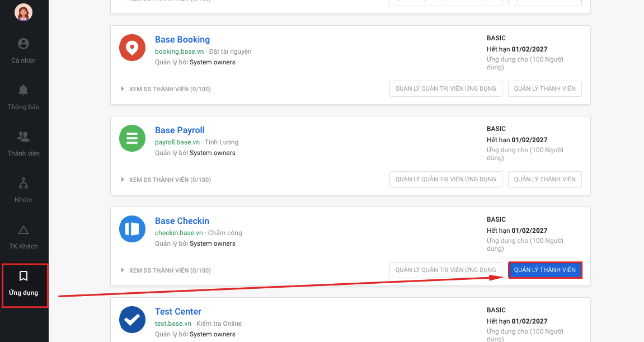Select 'Quản lý bởi System owners' under Test Center
This screenshot has width=644, height=342.
pyautogui.click(x=195, y=334)
